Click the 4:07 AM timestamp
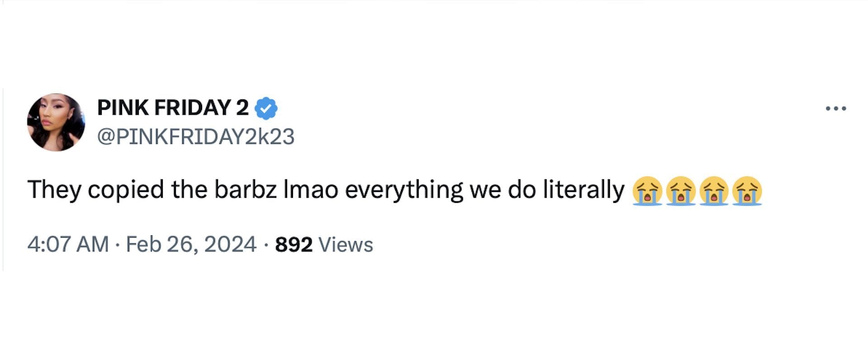The height and width of the screenshot is (351, 868). [x=68, y=244]
